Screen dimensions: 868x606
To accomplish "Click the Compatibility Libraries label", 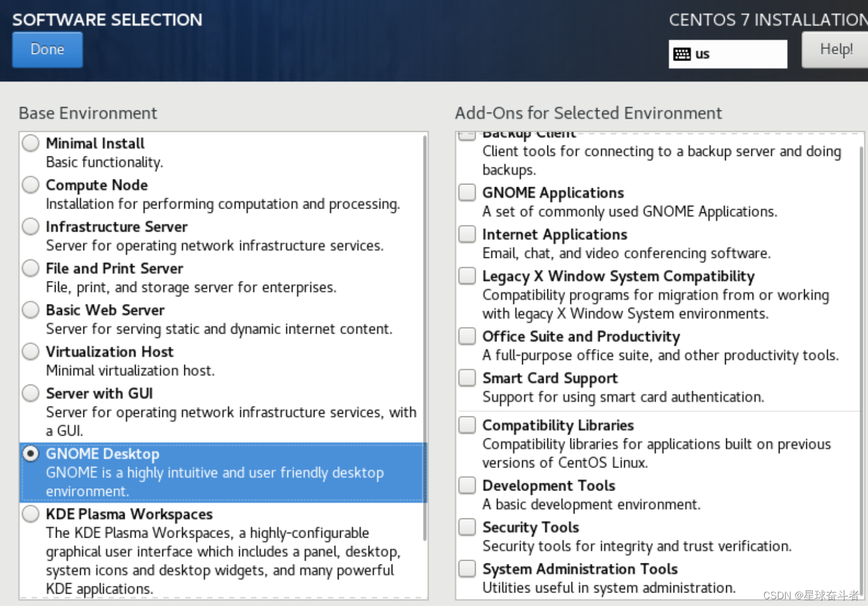I will pyautogui.click(x=558, y=425).
